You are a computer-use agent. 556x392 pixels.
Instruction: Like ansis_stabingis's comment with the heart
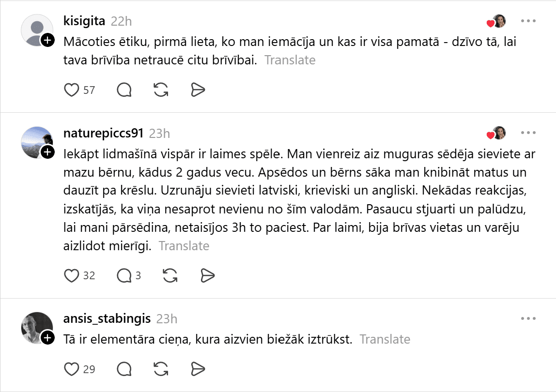point(72,369)
